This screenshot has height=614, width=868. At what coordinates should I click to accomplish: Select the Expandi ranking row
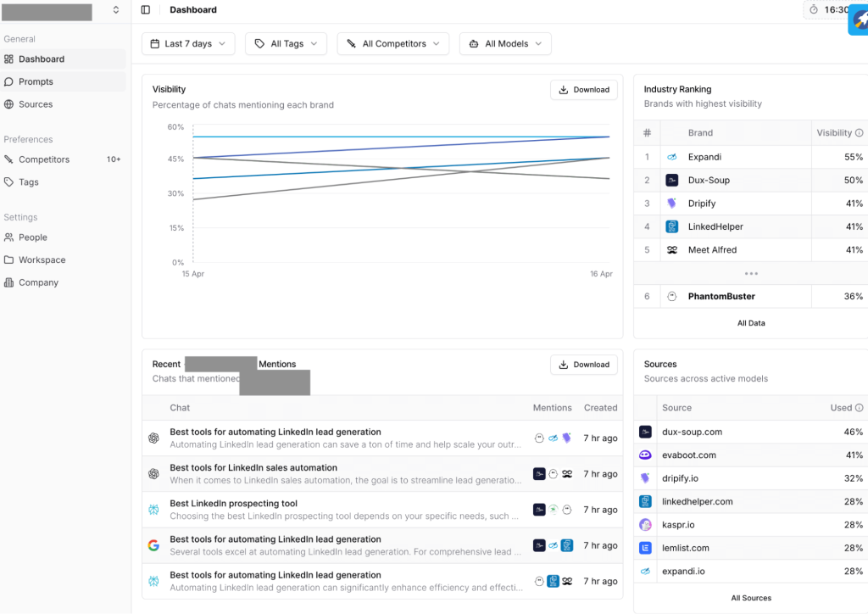751,157
